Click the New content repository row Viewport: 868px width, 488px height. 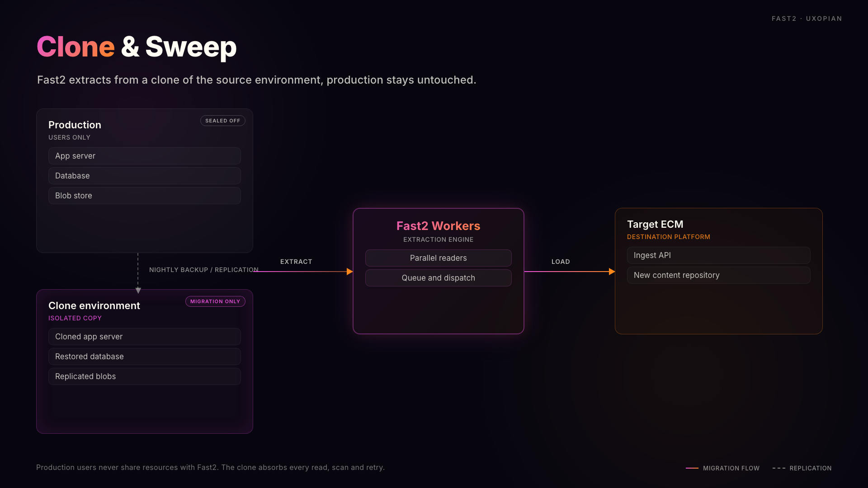coord(719,275)
